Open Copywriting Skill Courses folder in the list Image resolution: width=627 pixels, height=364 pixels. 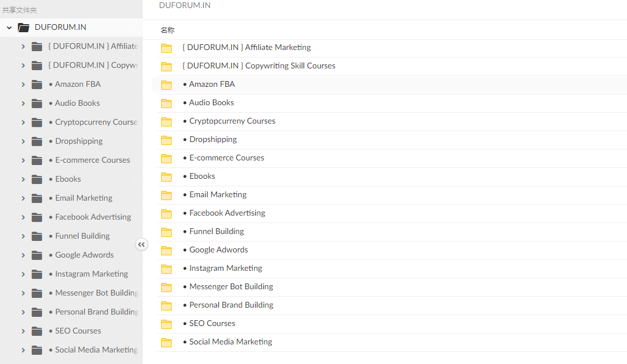(259, 66)
